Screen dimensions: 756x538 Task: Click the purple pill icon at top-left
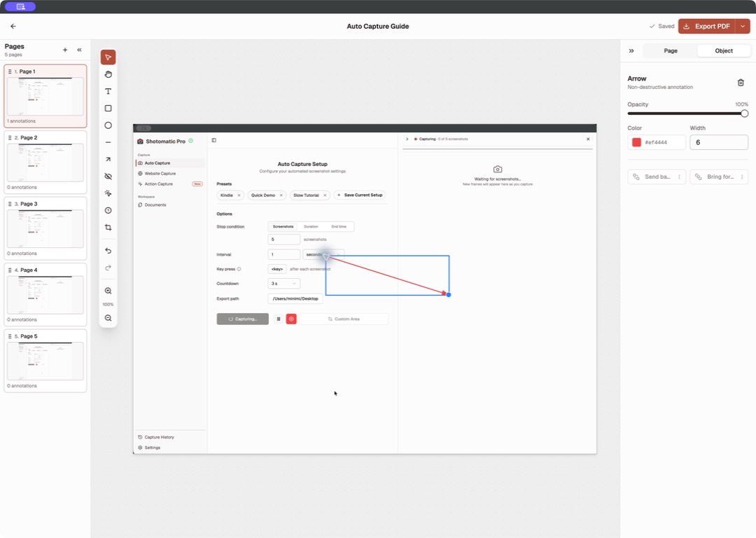[x=20, y=7]
